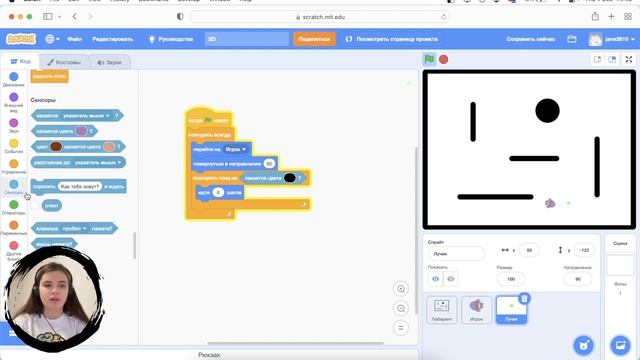The height and width of the screenshot is (360, 640).
Task: Stop the project with the red stop button
Action: click(444, 60)
